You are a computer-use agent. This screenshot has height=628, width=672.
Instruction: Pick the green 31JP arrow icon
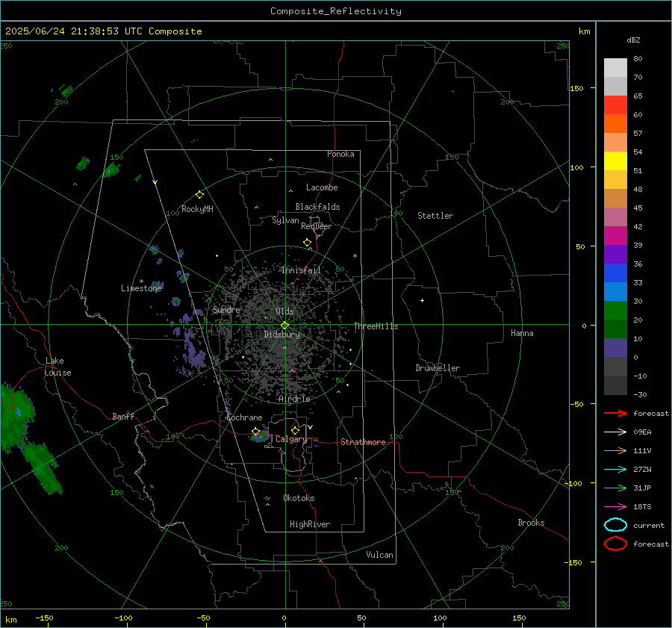point(615,488)
